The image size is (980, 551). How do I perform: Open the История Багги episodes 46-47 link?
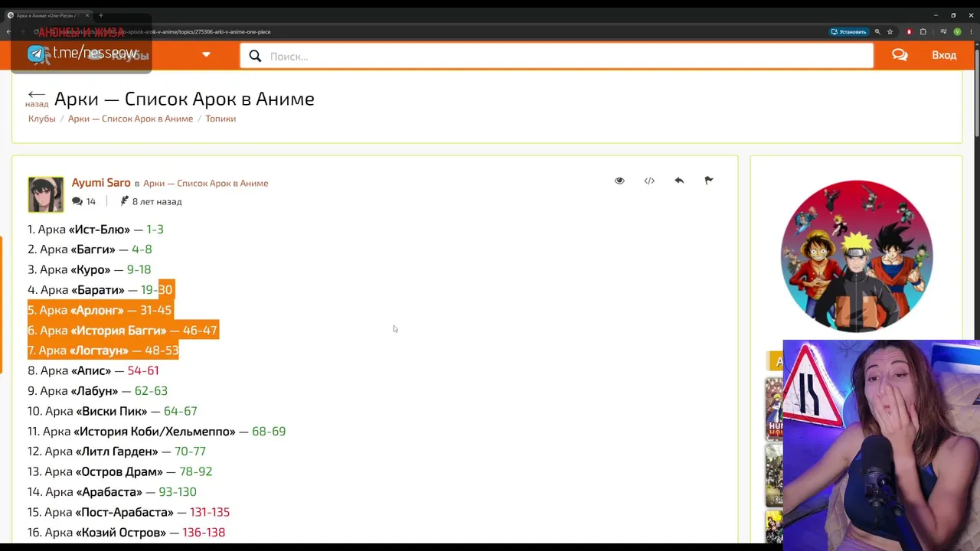[200, 331]
